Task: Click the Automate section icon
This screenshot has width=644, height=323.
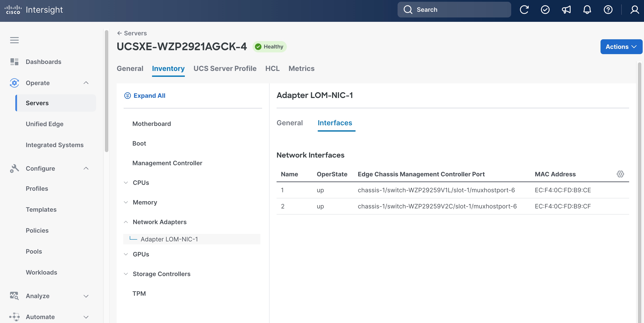Action: click(14, 317)
